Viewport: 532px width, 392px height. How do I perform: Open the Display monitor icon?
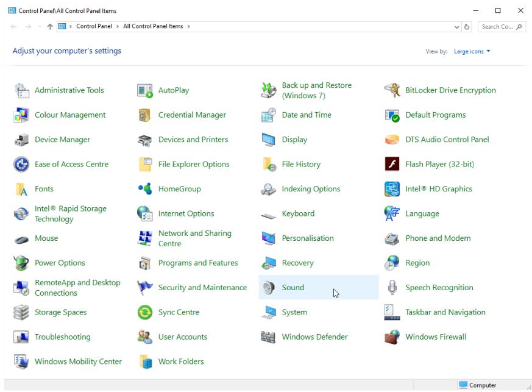[x=269, y=140]
